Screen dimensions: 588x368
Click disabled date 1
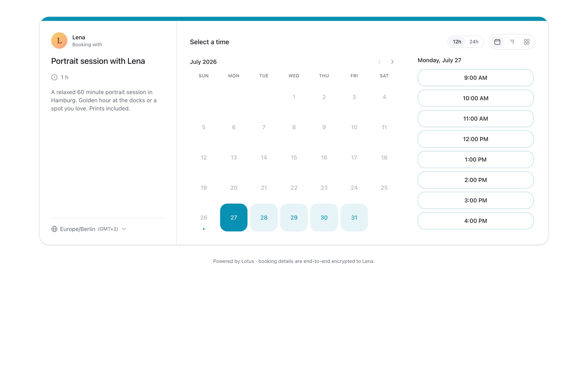[294, 97]
